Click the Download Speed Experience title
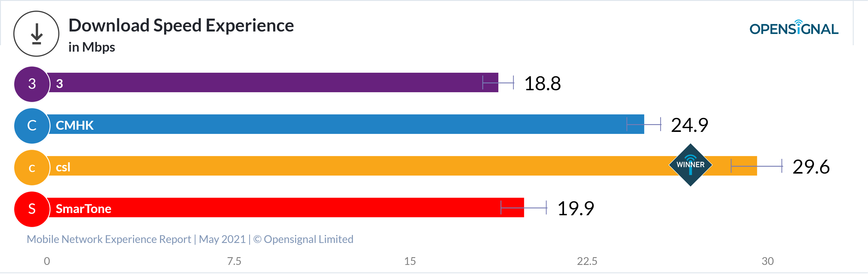The image size is (868, 274). 181,26
